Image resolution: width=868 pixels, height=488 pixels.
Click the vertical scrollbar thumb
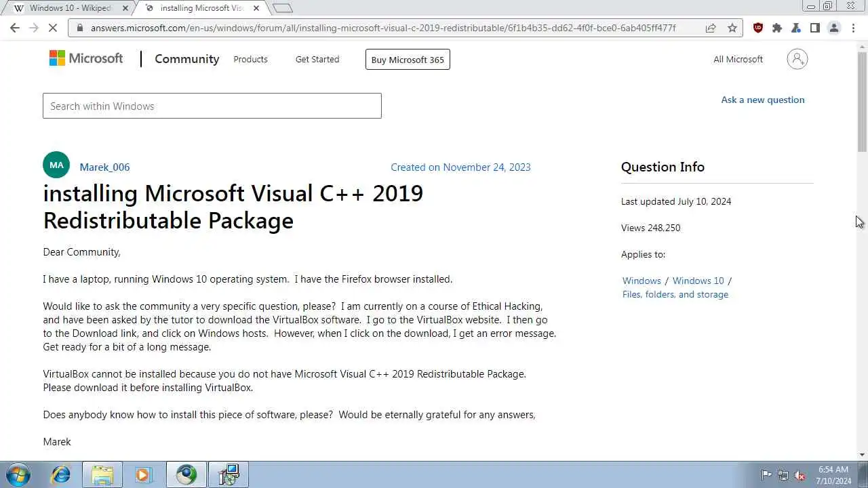[862, 102]
